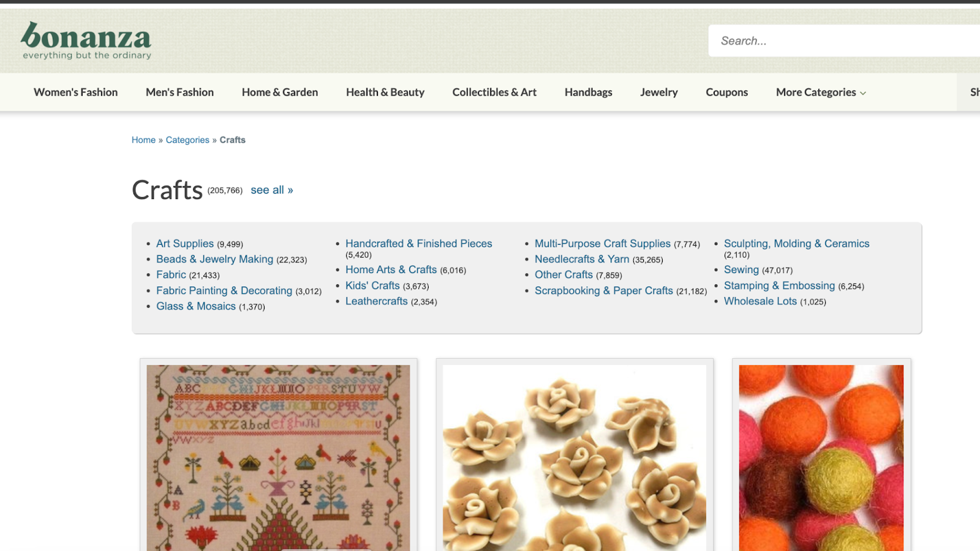Go to Categories breadcrumb link

(187, 140)
